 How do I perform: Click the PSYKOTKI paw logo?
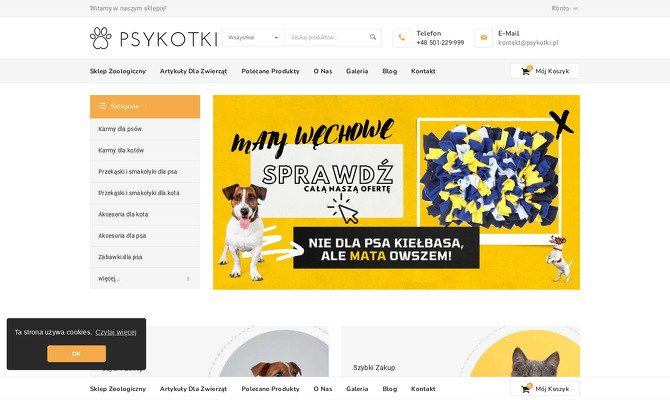(153, 38)
